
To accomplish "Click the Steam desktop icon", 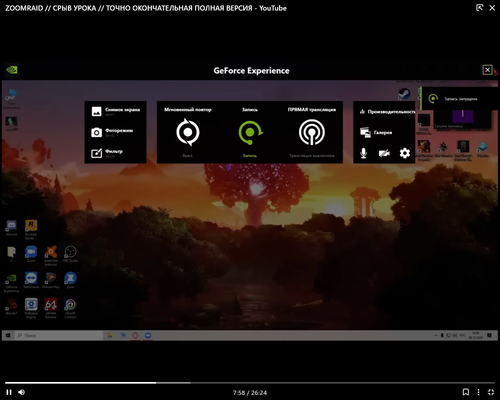I will click(x=404, y=94).
